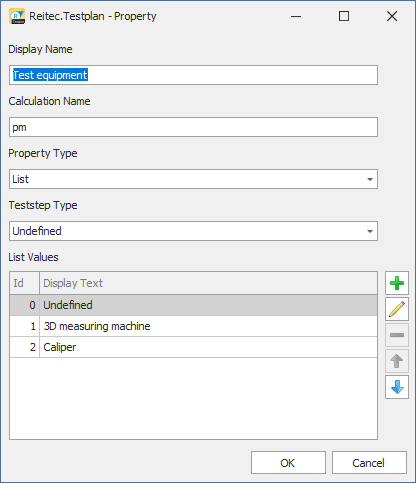416x483 pixels.
Task: Expand the Teststep Type dropdown arrow
Action: pyautogui.click(x=370, y=231)
